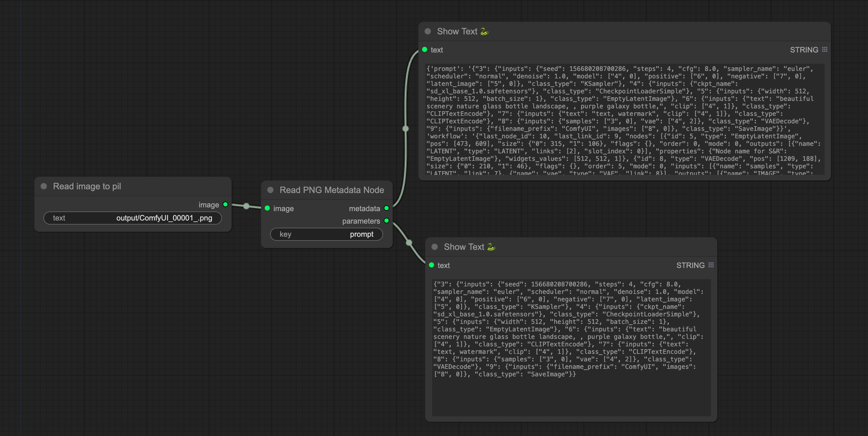This screenshot has height=436, width=868.
Task: Collapse the bottom Show Text node
Action: point(434,247)
